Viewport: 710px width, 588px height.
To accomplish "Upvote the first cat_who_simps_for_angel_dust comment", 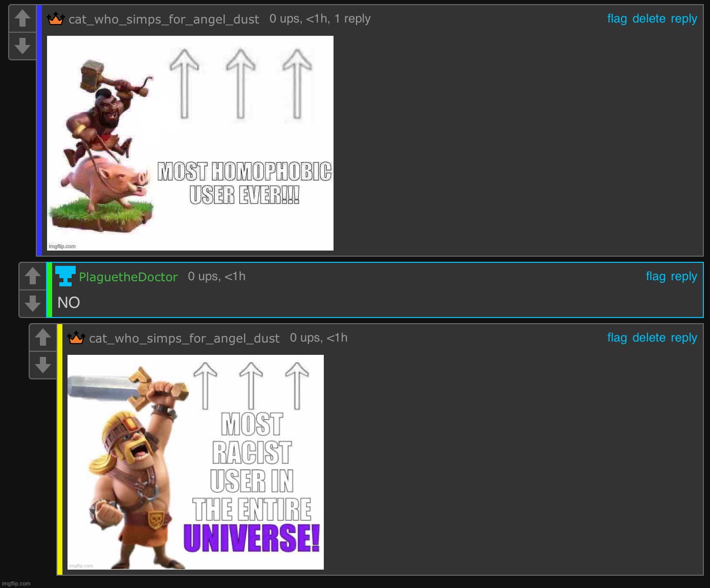I will tap(23, 19).
